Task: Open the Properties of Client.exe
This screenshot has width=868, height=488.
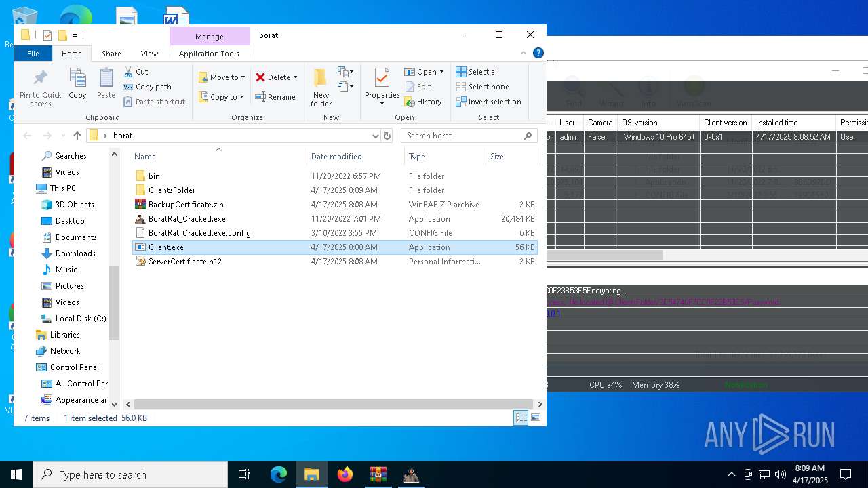Action: (382, 83)
